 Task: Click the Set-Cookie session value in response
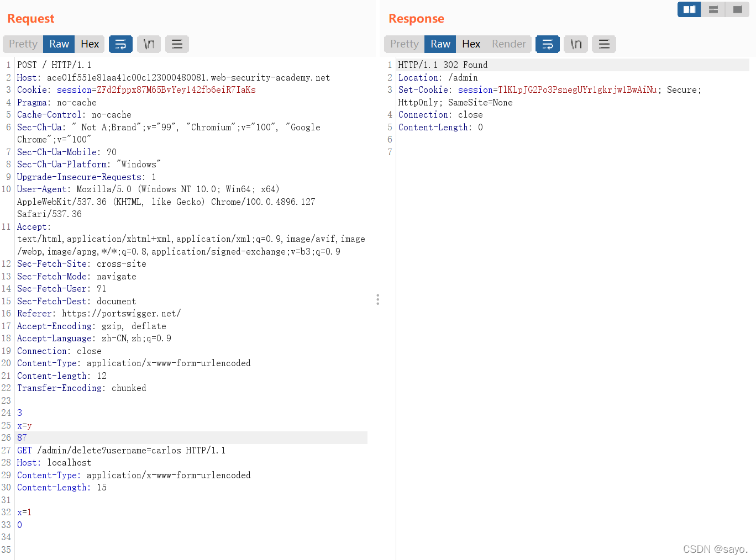point(577,90)
